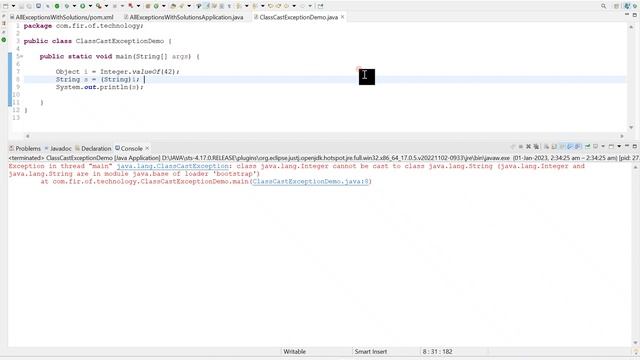Click the Search flashlight toolbar icon
This screenshot has height=360, width=640.
click(x=182, y=6)
